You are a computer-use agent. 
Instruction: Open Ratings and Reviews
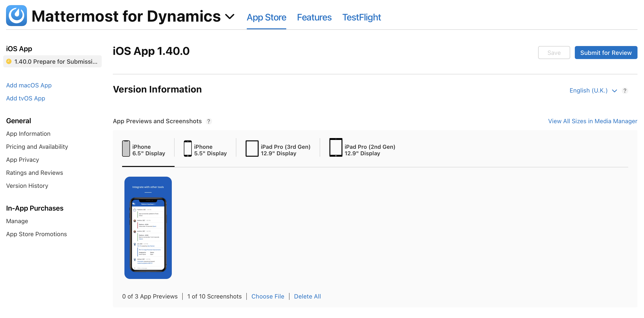[x=35, y=173]
